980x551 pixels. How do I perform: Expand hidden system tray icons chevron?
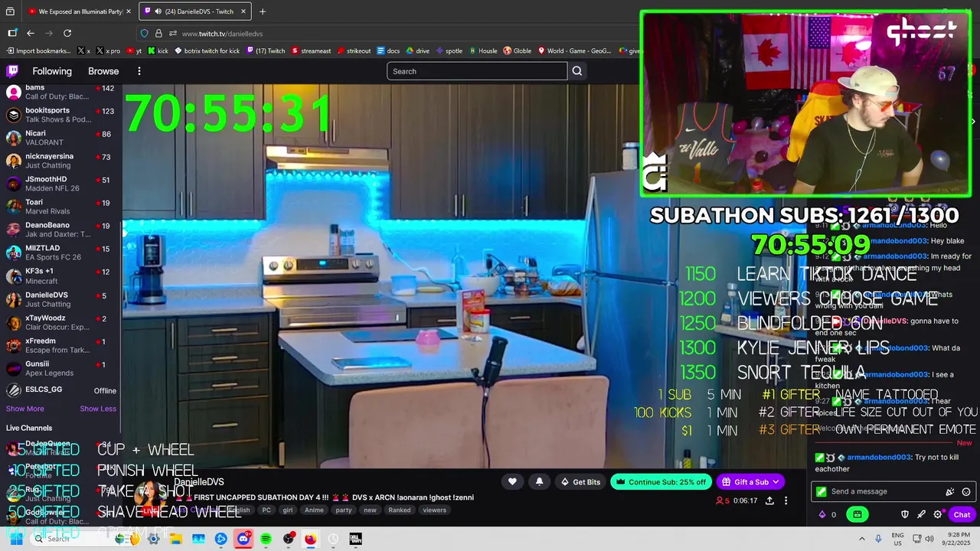tap(862, 539)
